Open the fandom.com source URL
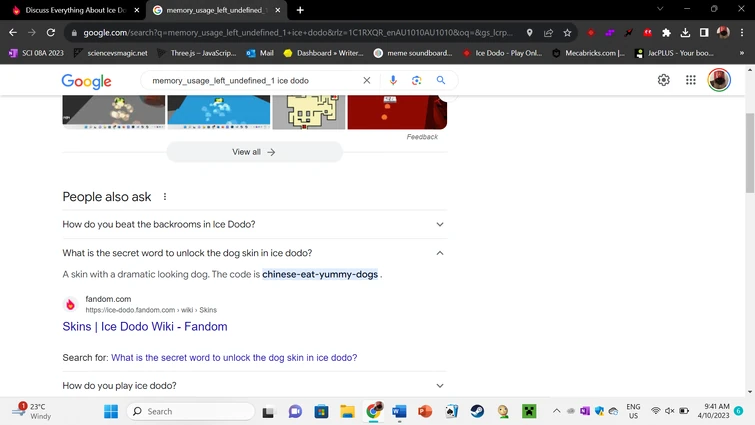The image size is (755, 425). point(151,310)
